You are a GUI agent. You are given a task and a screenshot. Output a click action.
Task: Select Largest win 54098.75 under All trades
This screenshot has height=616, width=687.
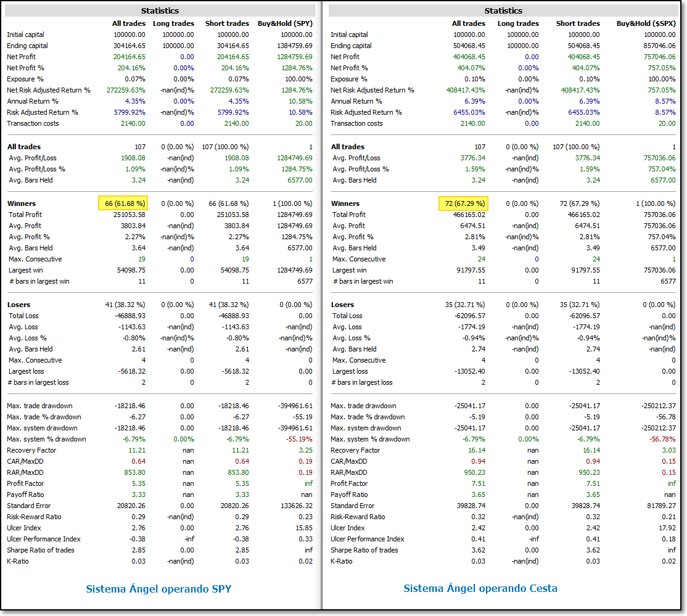[131, 270]
